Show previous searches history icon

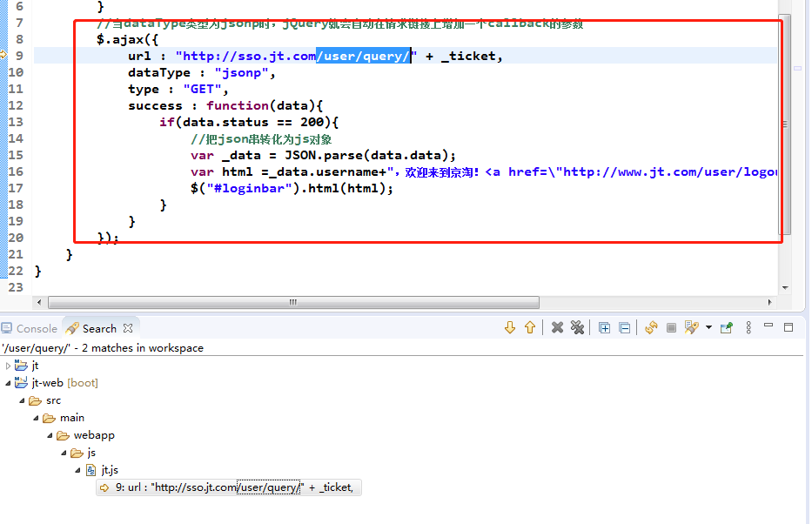tap(691, 328)
